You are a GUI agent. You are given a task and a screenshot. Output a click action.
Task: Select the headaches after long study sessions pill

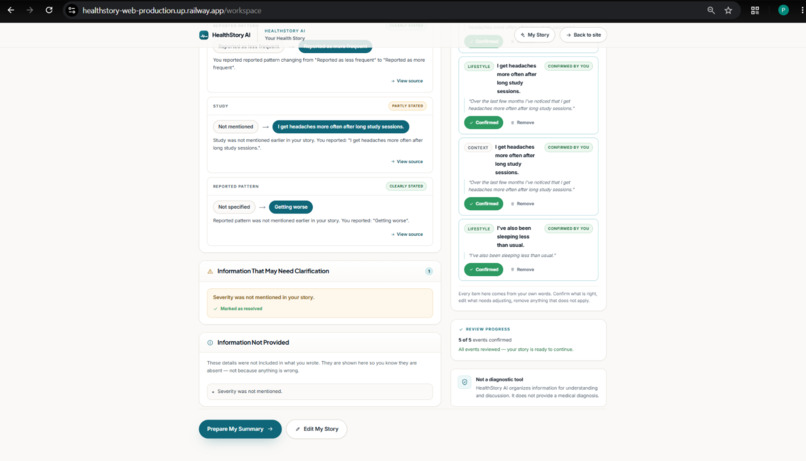(x=341, y=126)
